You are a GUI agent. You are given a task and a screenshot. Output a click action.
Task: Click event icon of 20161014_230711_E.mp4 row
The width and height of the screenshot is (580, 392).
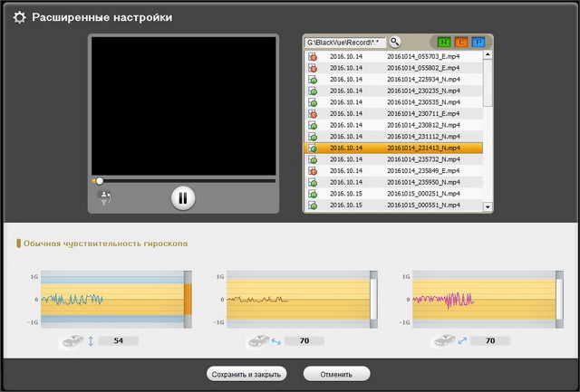(x=313, y=114)
